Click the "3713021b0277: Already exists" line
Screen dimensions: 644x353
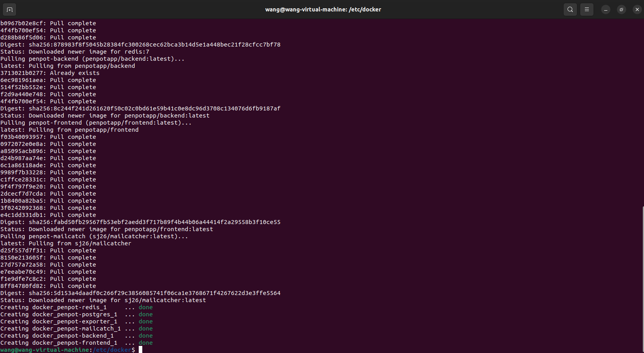pyautogui.click(x=50, y=73)
